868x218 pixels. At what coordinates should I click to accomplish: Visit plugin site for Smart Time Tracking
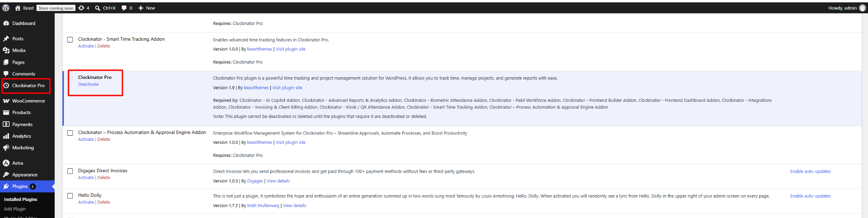tap(290, 49)
